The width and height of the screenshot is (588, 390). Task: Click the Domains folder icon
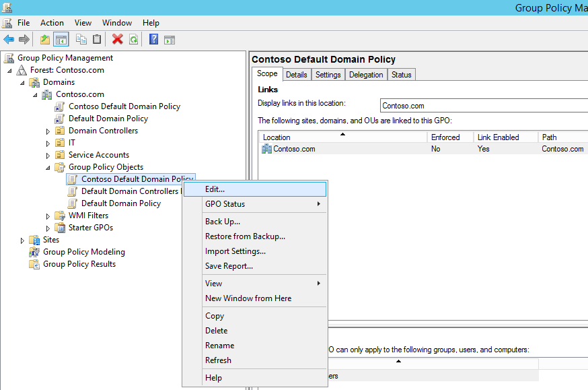(34, 82)
